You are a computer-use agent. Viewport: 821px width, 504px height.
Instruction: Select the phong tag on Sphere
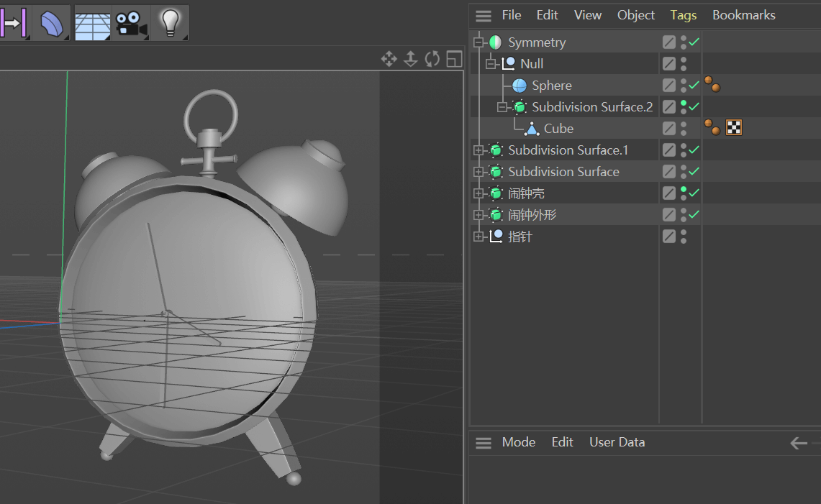[x=712, y=84]
